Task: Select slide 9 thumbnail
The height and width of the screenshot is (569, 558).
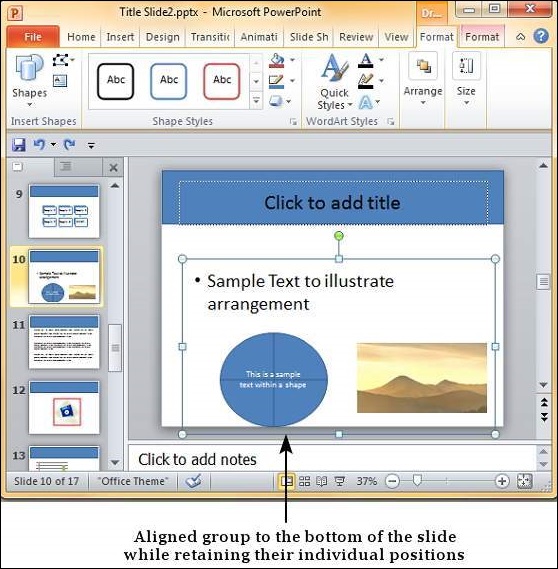Action: pos(64,211)
